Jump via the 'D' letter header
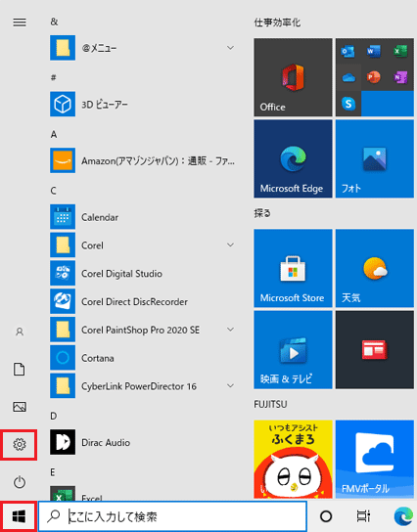 tap(54, 416)
